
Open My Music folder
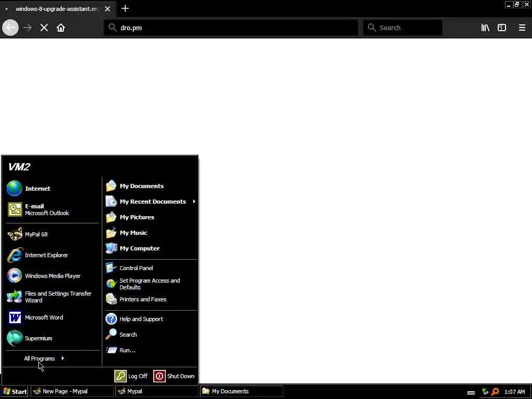coord(151,233)
